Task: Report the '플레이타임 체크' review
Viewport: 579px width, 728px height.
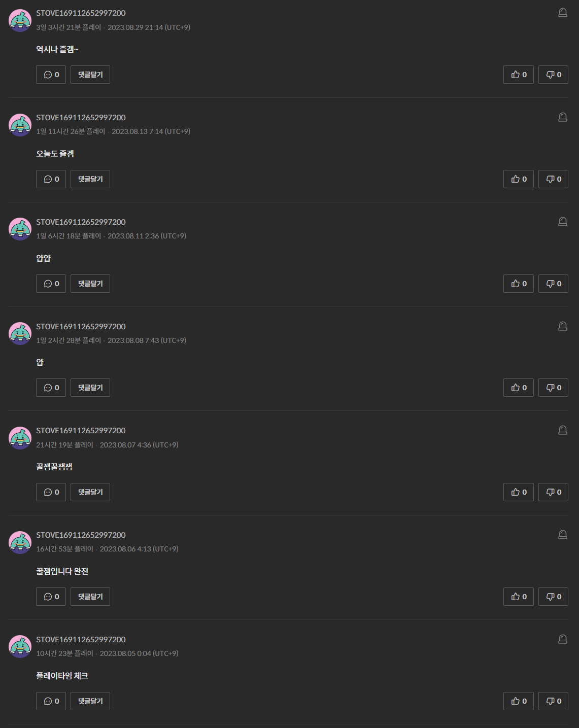Action: coord(563,639)
